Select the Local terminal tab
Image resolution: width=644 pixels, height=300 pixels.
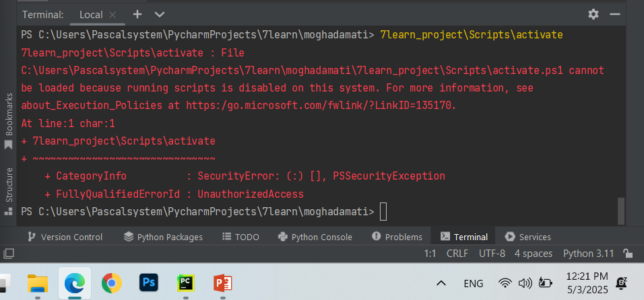coord(91,15)
